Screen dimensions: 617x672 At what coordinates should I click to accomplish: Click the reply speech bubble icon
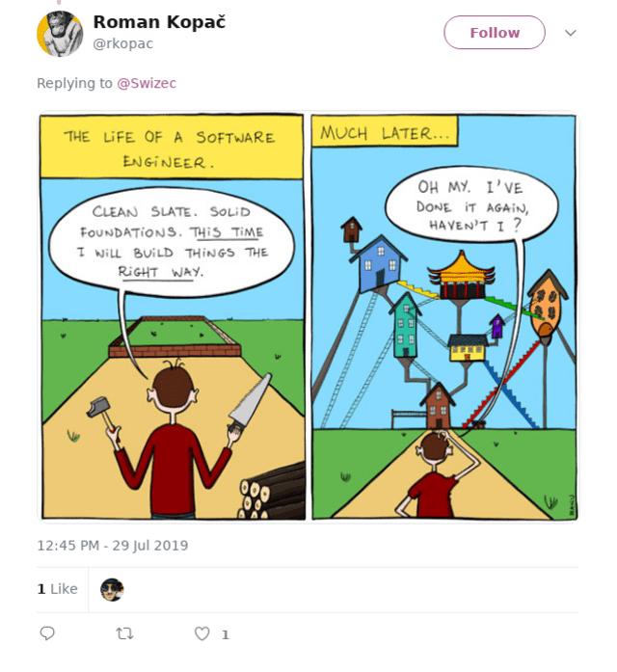(47, 633)
